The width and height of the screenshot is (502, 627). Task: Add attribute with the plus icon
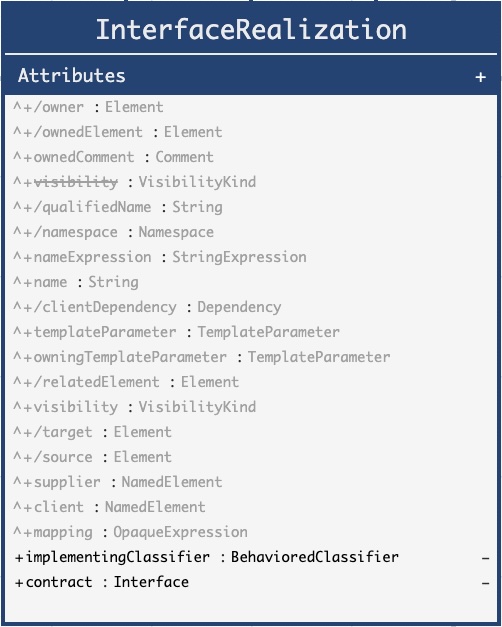[480, 77]
